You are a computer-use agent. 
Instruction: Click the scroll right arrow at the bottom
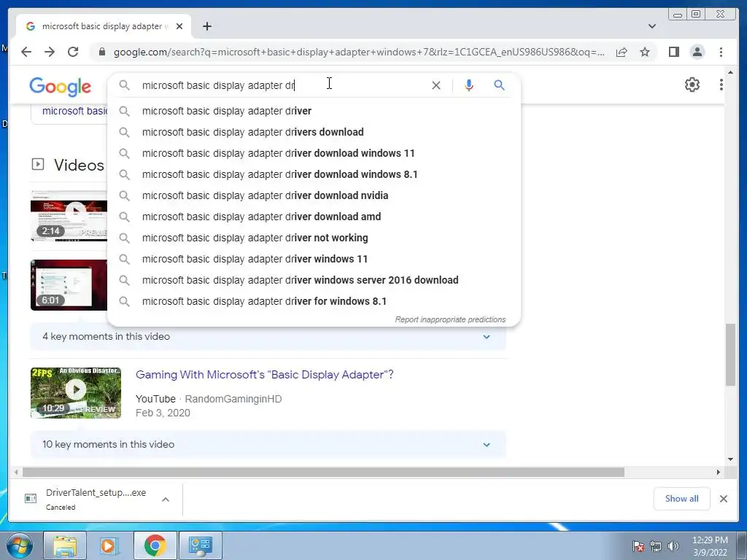point(719,472)
